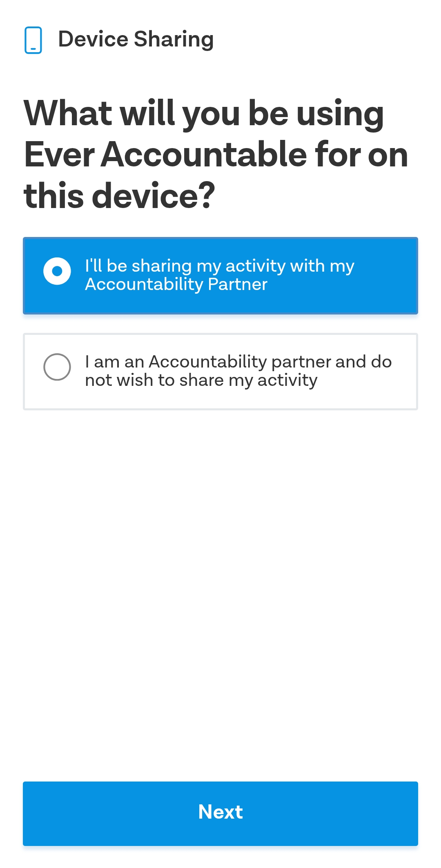Tap 'not wish to share my activity' text

point(201,380)
